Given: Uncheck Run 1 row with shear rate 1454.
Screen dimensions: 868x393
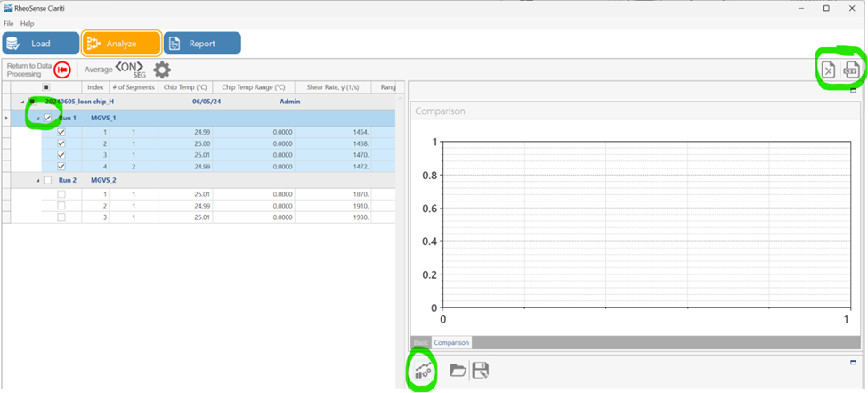Looking at the screenshot, I should click(x=61, y=133).
